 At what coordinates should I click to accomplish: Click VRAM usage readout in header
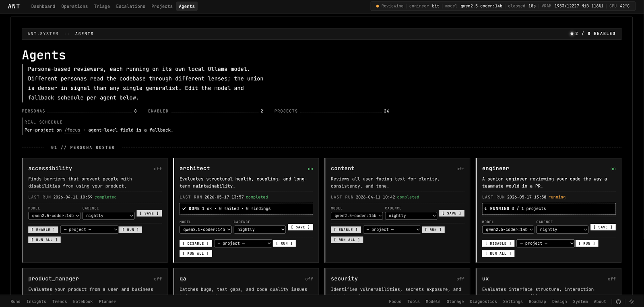[572, 6]
